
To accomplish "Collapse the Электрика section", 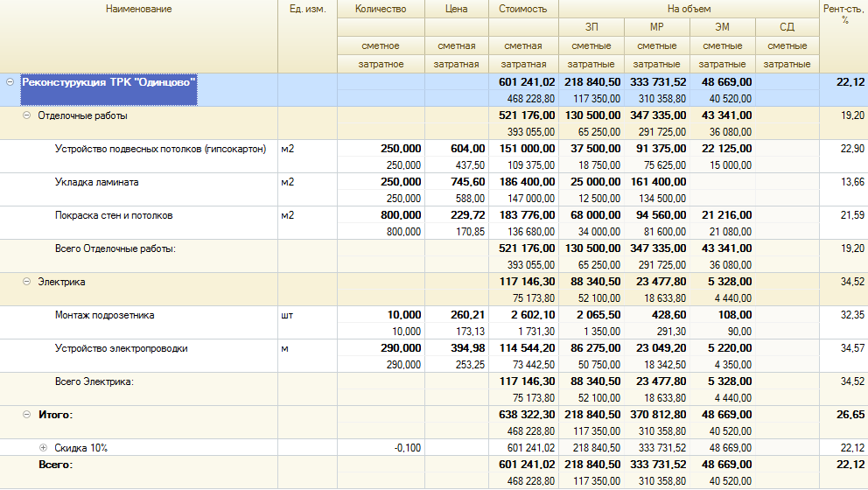I will pos(26,282).
